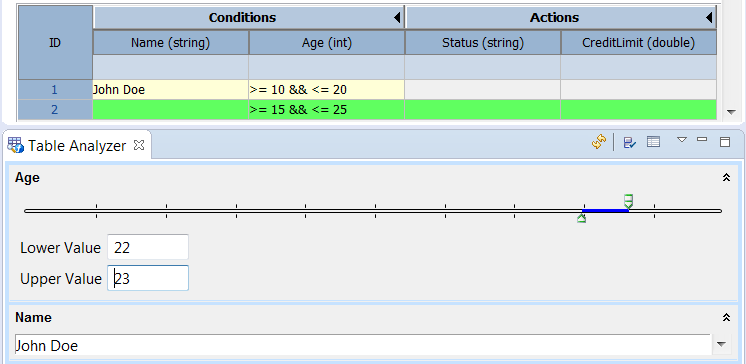
Task: Select row ID 2
Action: click(x=55, y=109)
